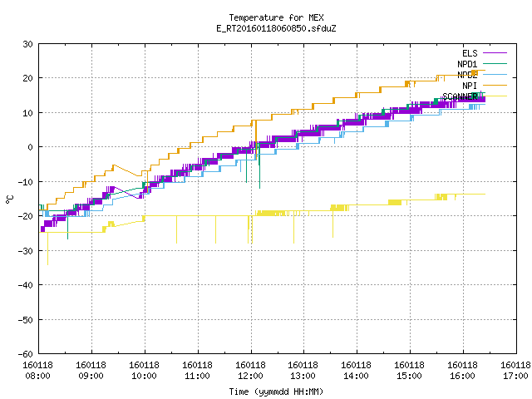Click the y-axis label -10
Screen dimensions: 532x399
(26, 182)
